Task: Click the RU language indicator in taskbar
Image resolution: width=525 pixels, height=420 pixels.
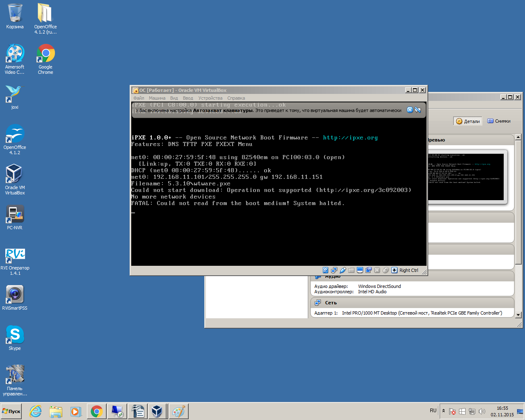Action: coord(433,411)
